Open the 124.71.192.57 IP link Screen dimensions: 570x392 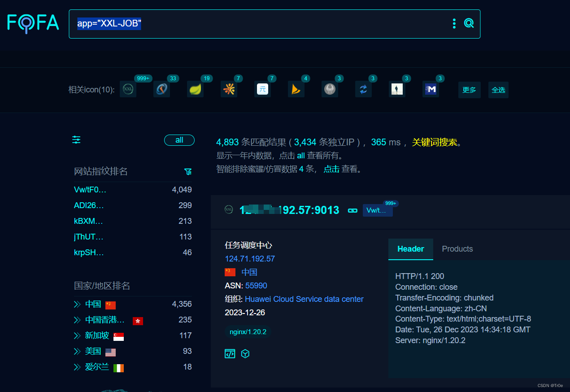(x=250, y=259)
